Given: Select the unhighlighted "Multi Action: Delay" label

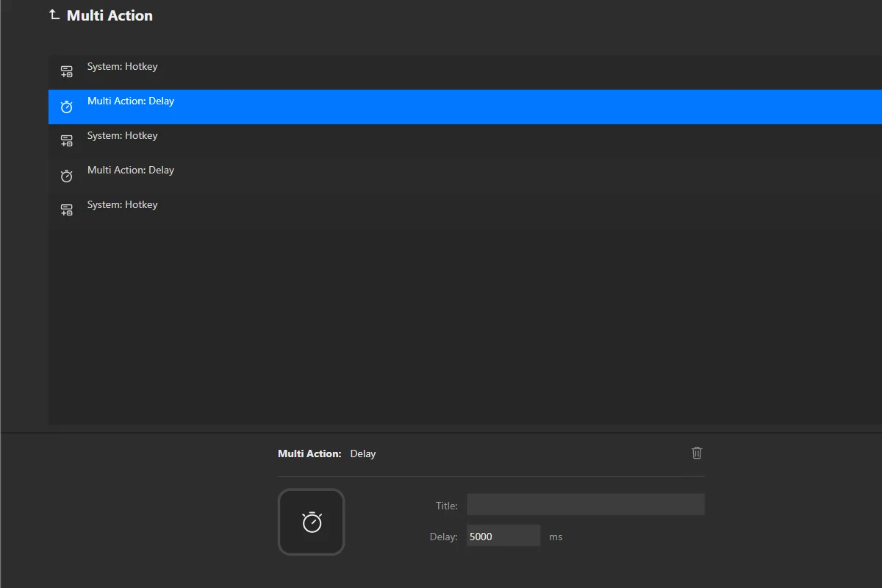Looking at the screenshot, I should pos(131,170).
